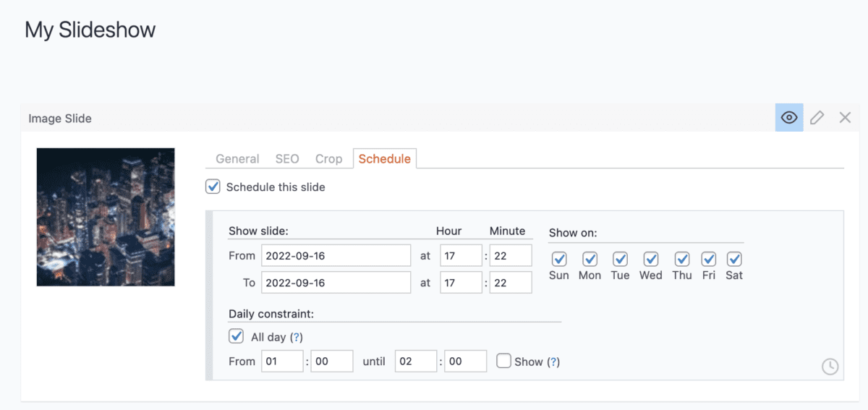Click the To date input field
The image size is (868, 410).
[336, 283]
